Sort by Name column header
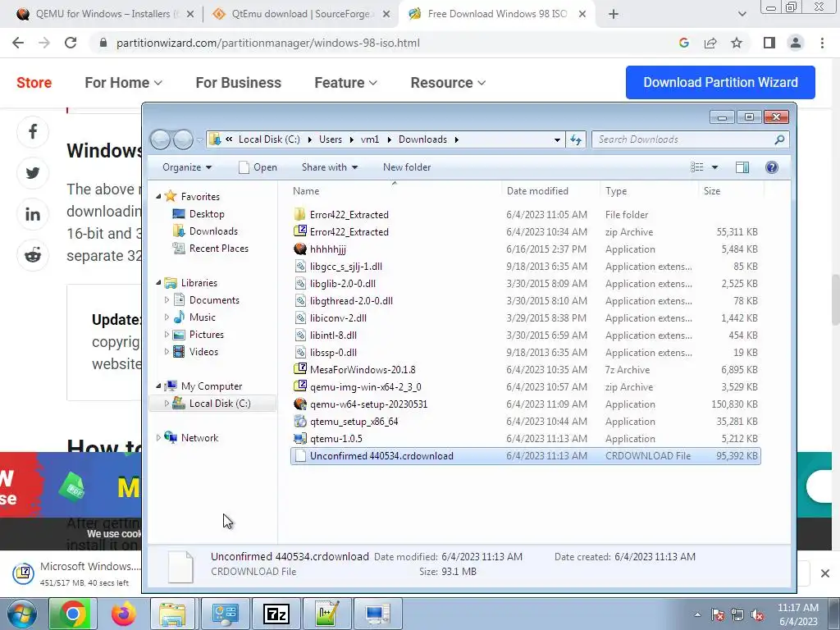This screenshot has height=630, width=840. click(395, 191)
